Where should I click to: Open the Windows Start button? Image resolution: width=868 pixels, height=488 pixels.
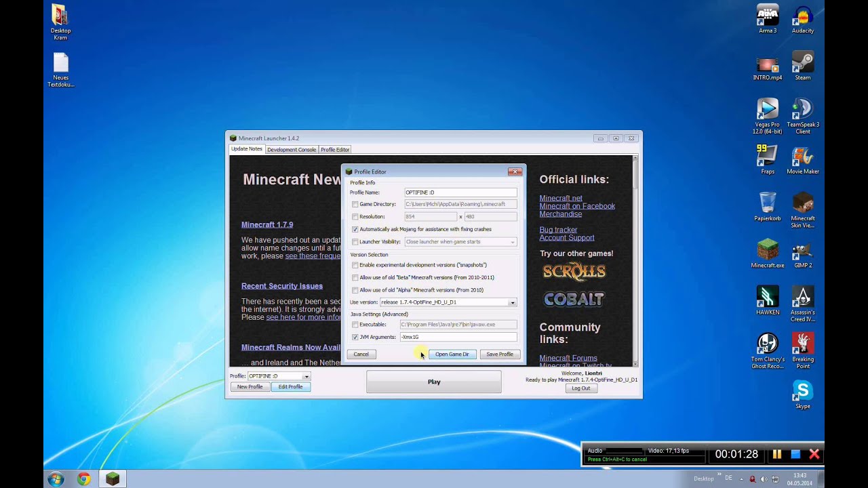(x=56, y=479)
